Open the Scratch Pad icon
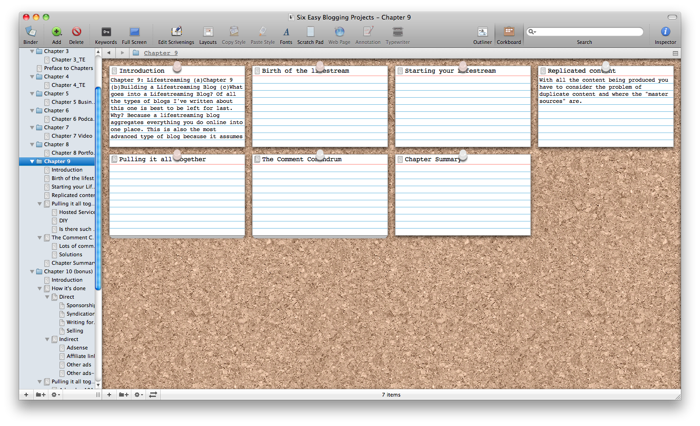This screenshot has width=700, height=426. click(310, 32)
